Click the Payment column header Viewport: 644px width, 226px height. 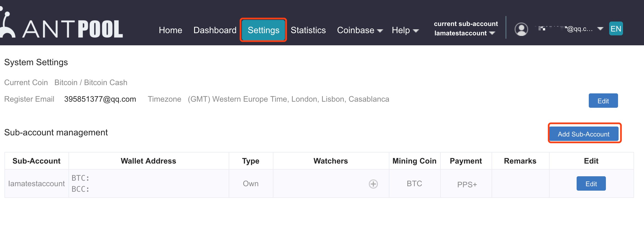[466, 161]
